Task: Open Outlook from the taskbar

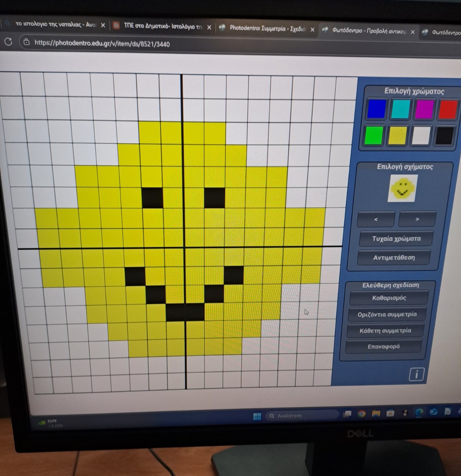Action: click(x=433, y=411)
